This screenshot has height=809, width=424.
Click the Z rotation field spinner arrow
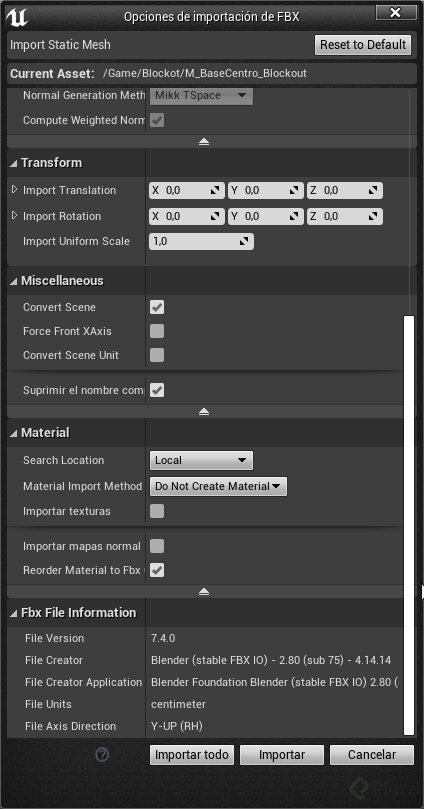pos(373,216)
